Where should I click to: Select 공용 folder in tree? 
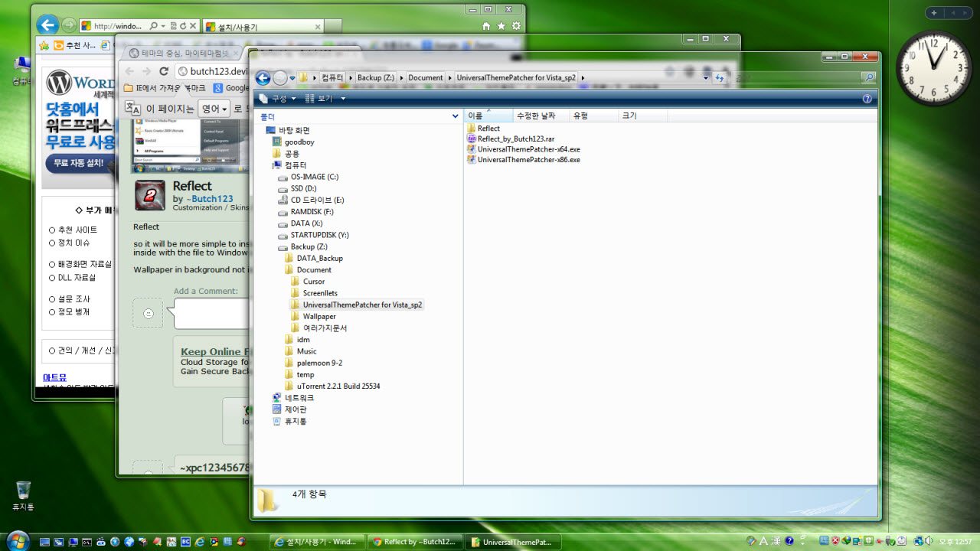pyautogui.click(x=286, y=154)
